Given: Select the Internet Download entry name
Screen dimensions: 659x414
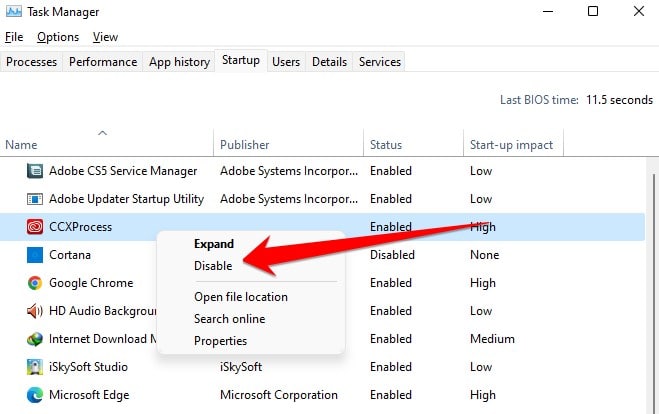Looking at the screenshot, I should click(103, 339).
